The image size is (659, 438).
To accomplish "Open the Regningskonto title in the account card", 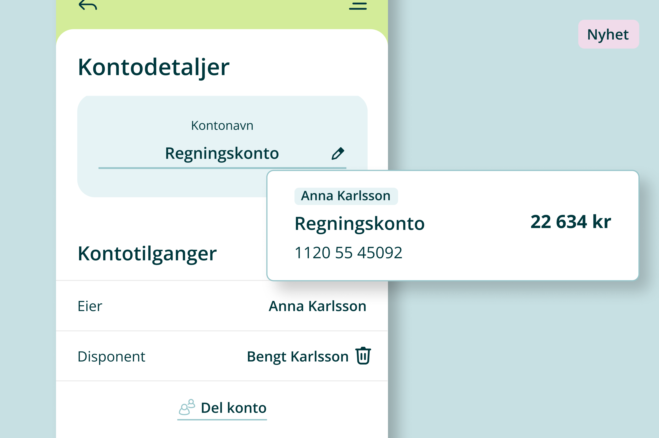I will click(x=360, y=224).
